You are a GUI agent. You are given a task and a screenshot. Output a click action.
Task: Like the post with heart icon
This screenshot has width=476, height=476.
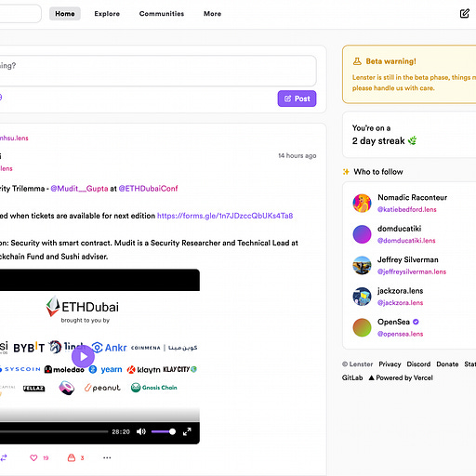coord(33,457)
